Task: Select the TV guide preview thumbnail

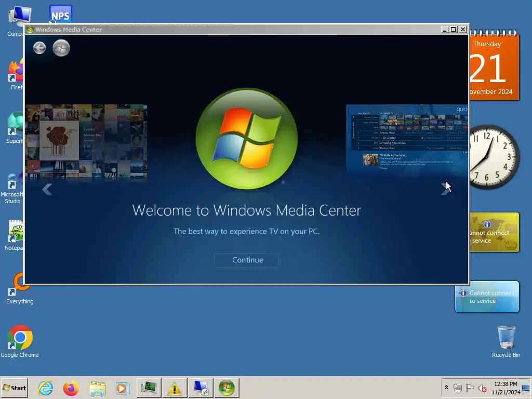Action: (407, 140)
